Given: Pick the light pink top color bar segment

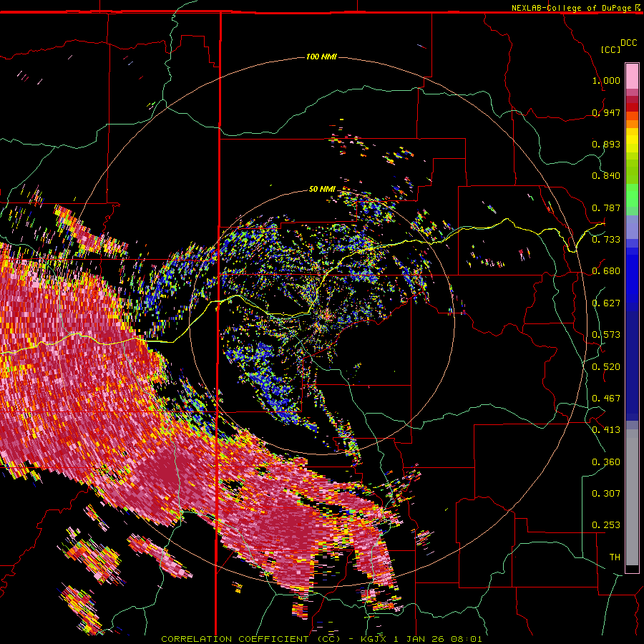Looking at the screenshot, I should pyautogui.click(x=632, y=77).
